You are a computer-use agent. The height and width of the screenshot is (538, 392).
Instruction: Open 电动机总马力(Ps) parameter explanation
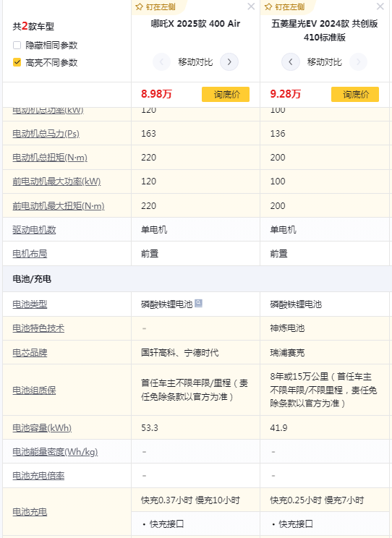pyautogui.click(x=46, y=134)
